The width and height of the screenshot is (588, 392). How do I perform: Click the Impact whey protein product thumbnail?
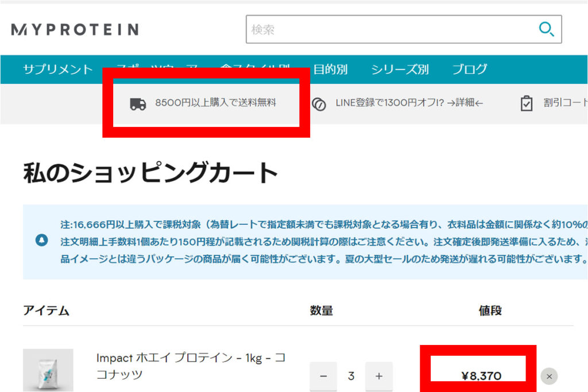coord(48,370)
